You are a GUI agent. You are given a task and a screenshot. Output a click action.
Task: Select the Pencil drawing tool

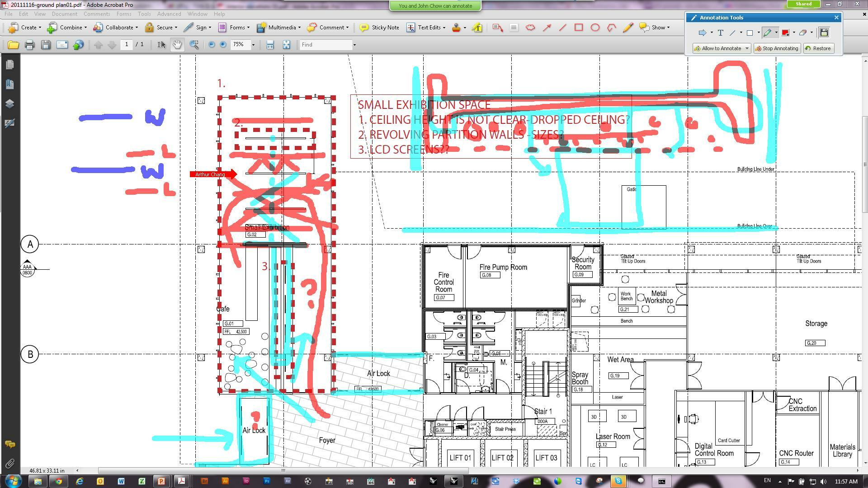pyautogui.click(x=628, y=28)
